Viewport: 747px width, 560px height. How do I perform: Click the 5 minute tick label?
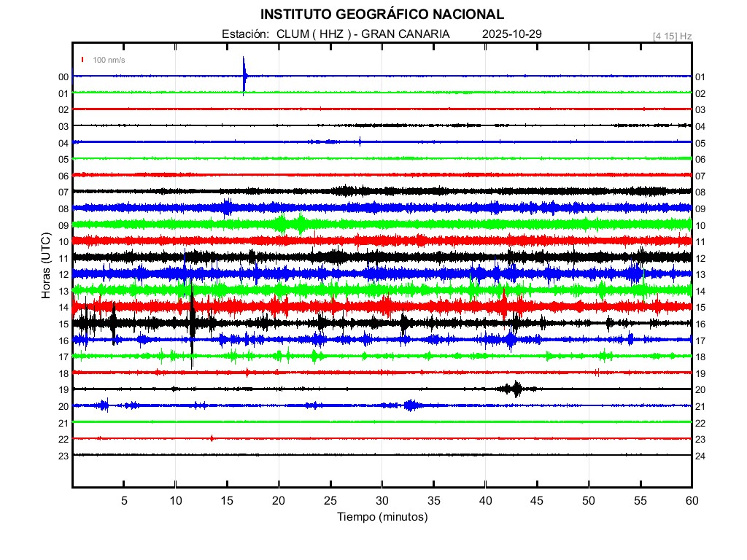(124, 500)
